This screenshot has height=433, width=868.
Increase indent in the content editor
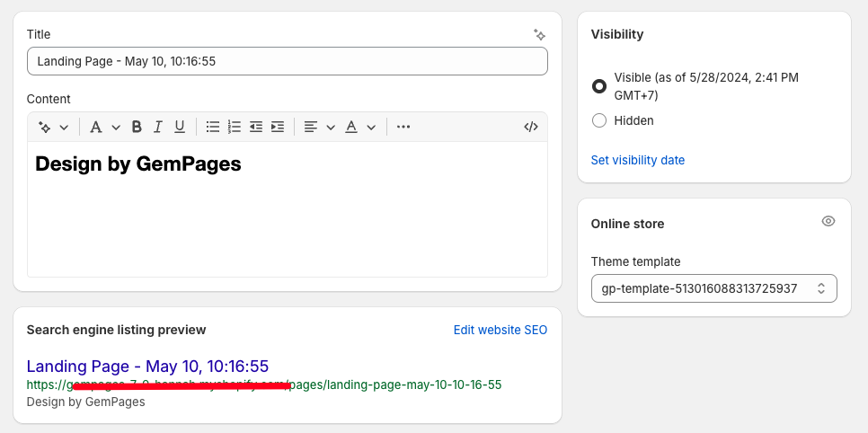point(278,127)
